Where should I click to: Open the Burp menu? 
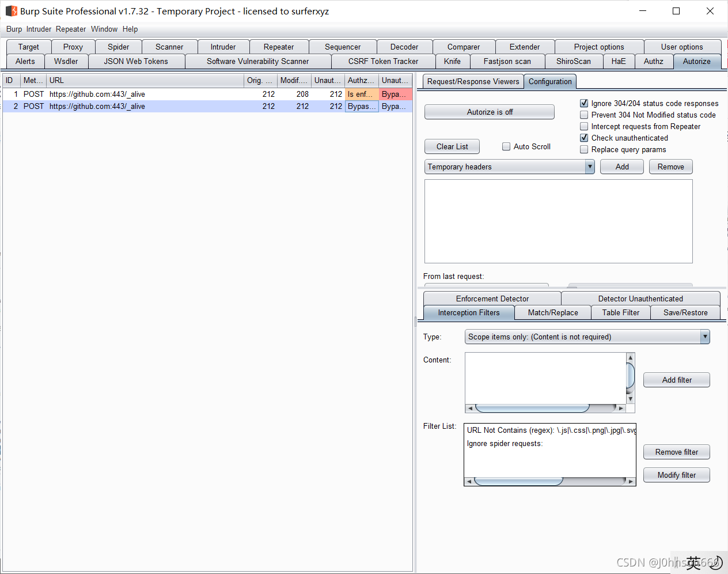coord(14,29)
